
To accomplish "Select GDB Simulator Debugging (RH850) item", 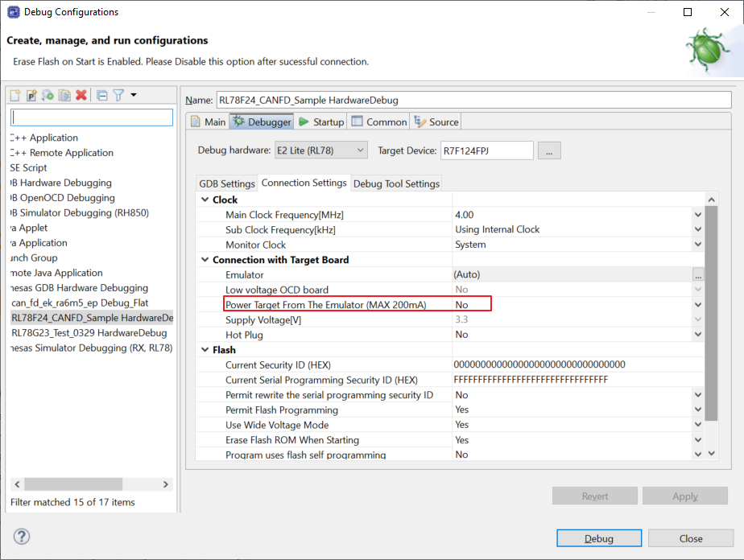I will (80, 213).
